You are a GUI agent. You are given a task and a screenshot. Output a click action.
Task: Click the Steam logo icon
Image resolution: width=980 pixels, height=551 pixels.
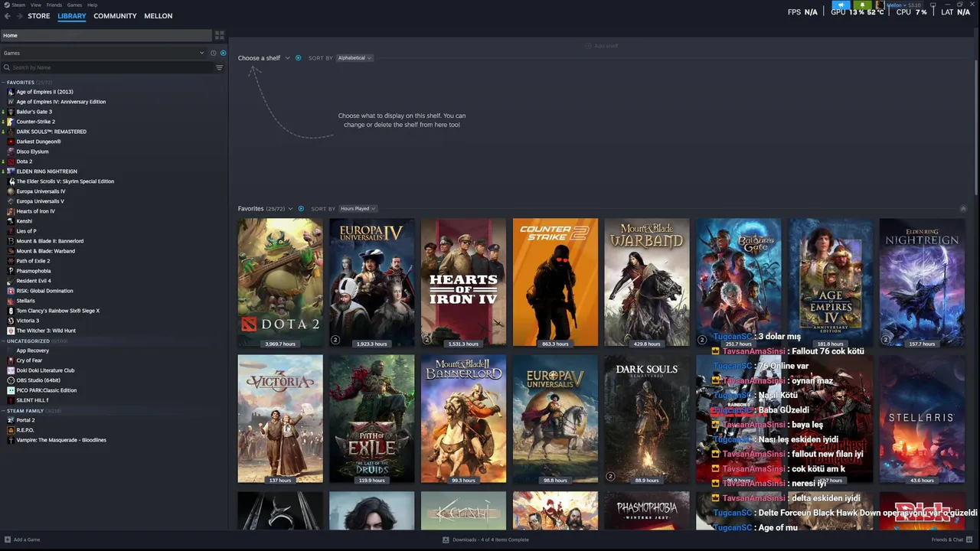coord(6,5)
